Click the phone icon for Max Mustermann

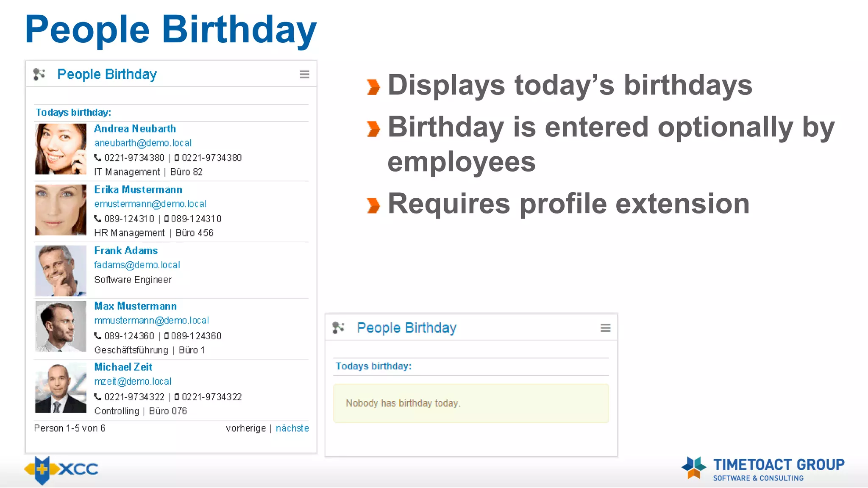coord(98,336)
